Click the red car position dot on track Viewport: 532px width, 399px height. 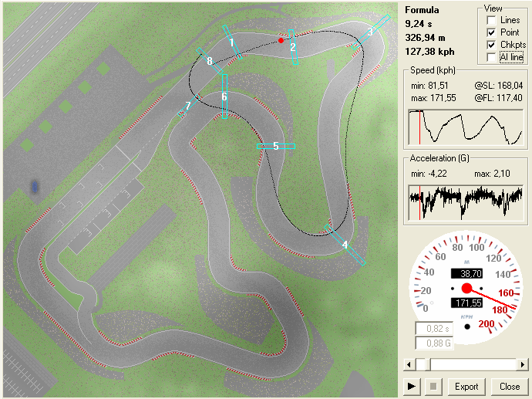[x=281, y=40]
